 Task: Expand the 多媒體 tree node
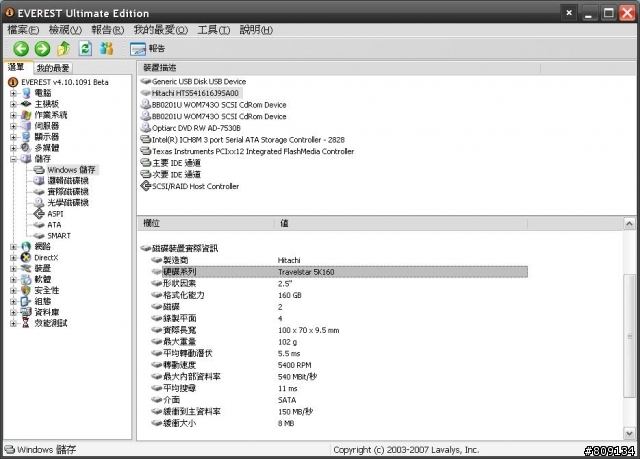(x=13, y=148)
